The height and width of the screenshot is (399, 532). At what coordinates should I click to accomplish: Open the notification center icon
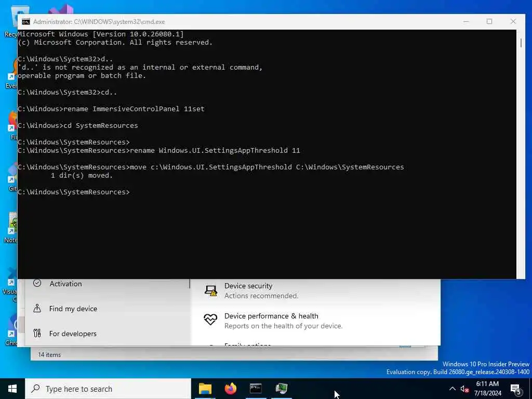pos(516,389)
